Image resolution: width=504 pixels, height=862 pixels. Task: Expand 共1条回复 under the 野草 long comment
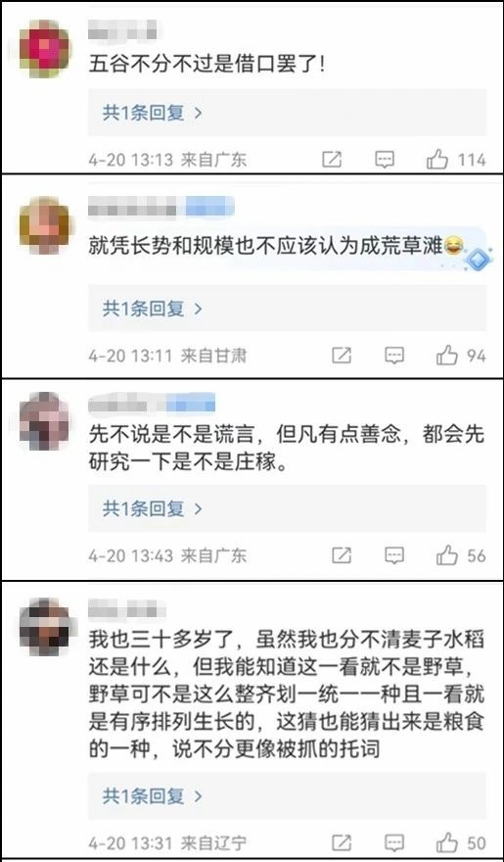coord(153,795)
